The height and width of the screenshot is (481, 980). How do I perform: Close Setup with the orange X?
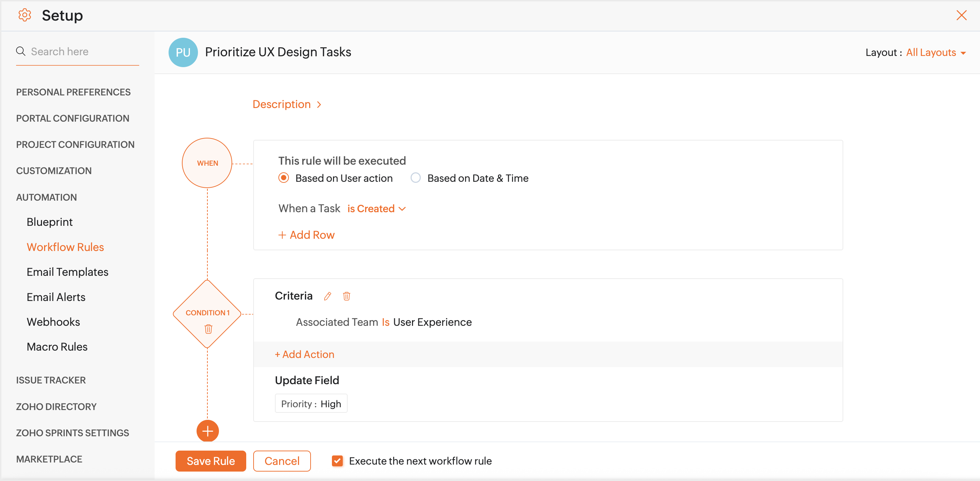point(961,15)
